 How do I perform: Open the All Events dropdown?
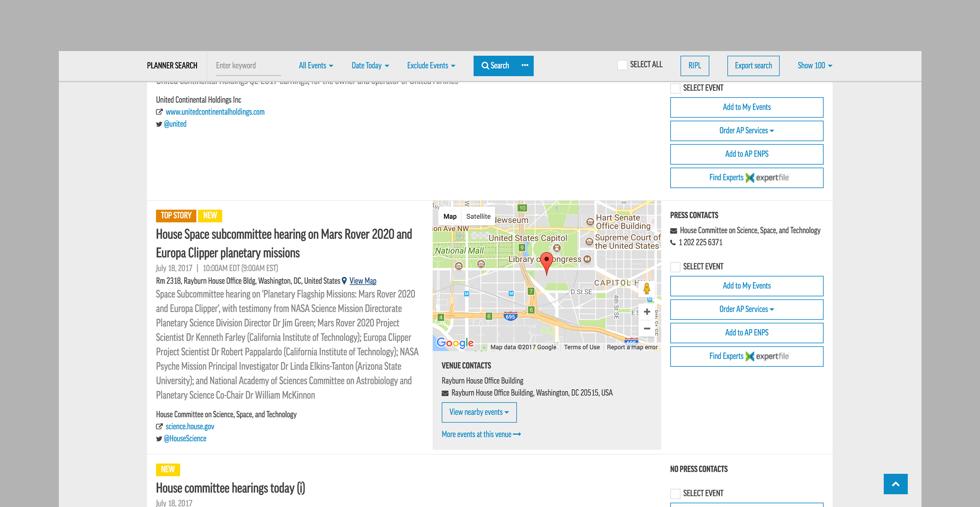pyautogui.click(x=316, y=65)
